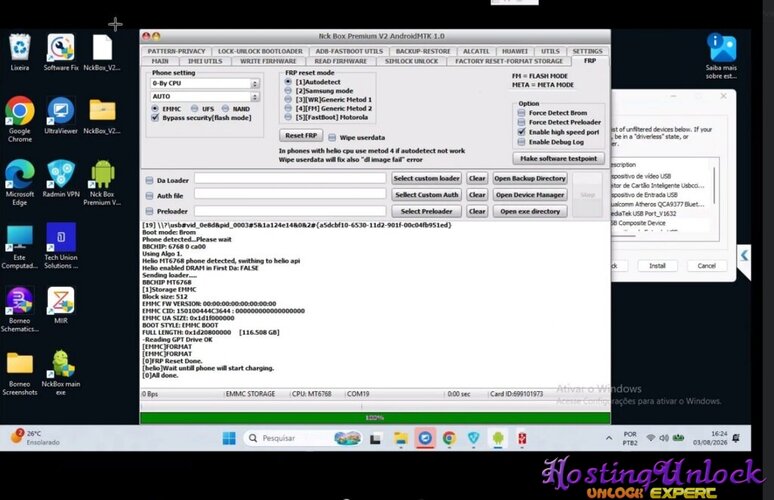The image size is (774, 500).
Task: Switch to WRITE FIRMWARE tab
Action: tap(268, 61)
